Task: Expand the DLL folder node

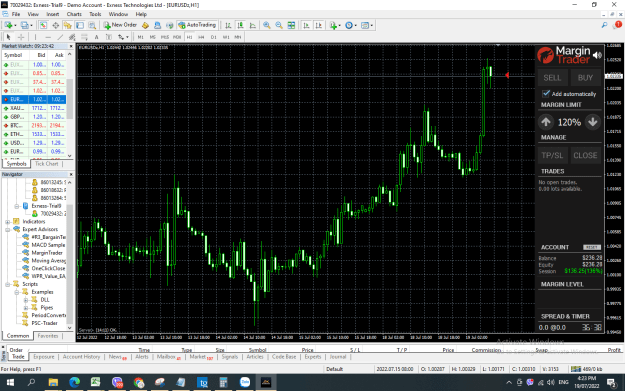Action: [x=26, y=300]
